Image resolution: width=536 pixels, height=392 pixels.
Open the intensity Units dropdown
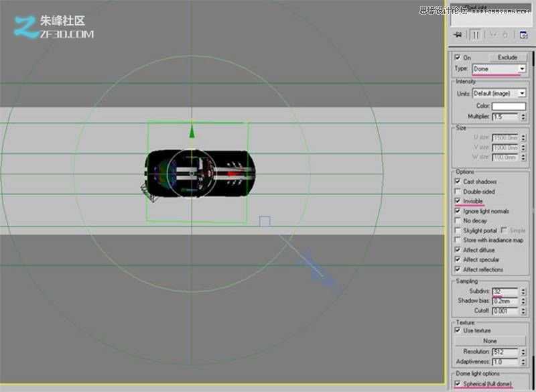pyautogui.click(x=498, y=93)
